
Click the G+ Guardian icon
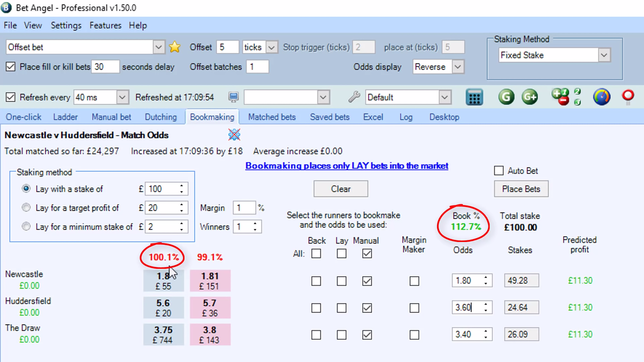coord(530,97)
